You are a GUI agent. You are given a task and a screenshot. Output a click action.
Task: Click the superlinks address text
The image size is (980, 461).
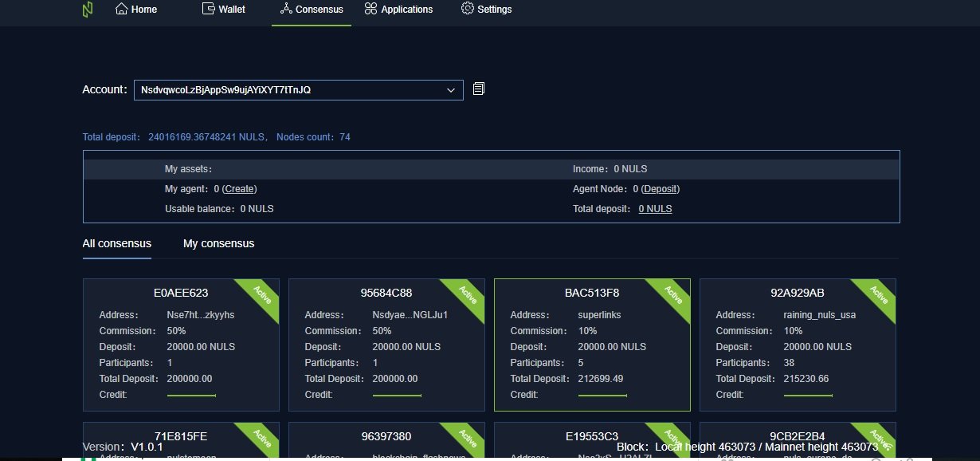click(599, 315)
